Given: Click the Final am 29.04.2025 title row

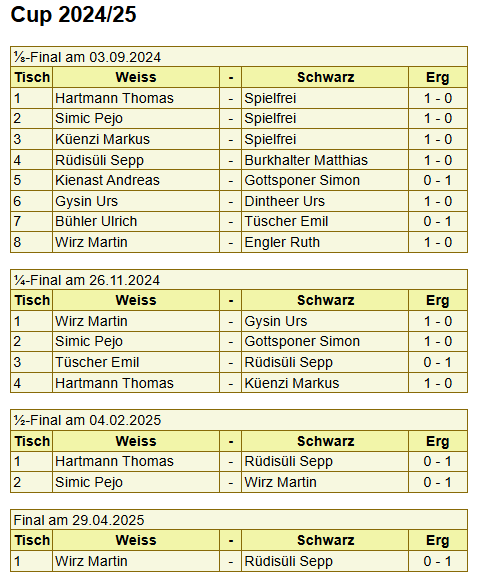Looking at the screenshot, I should [239, 520].
